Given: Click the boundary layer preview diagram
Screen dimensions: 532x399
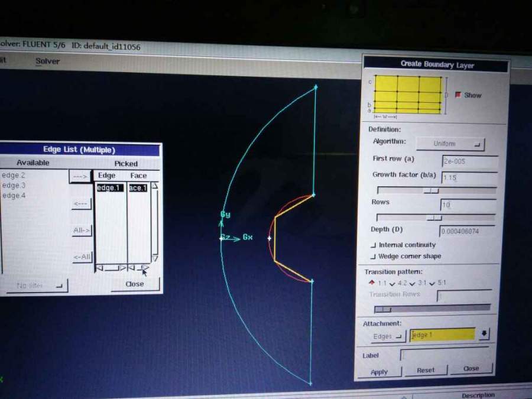Looking at the screenshot, I should [408, 95].
